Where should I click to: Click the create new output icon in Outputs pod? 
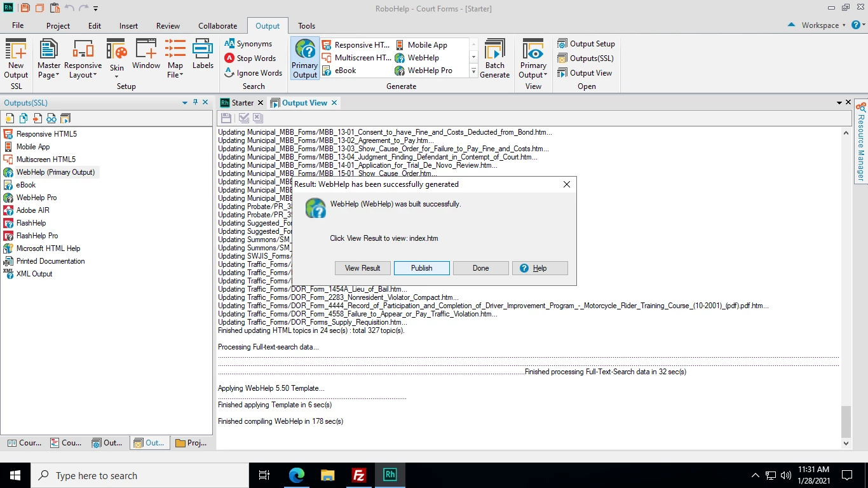[9, 118]
